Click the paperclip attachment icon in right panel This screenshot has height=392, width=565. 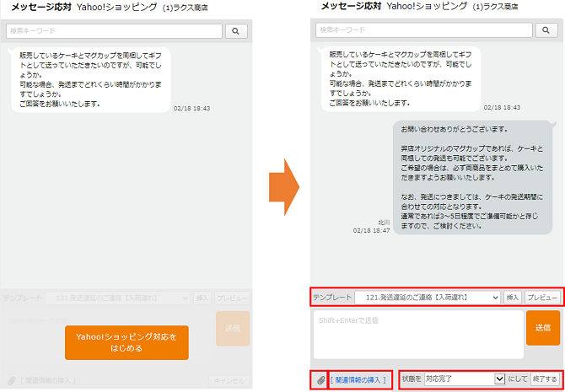(320, 379)
